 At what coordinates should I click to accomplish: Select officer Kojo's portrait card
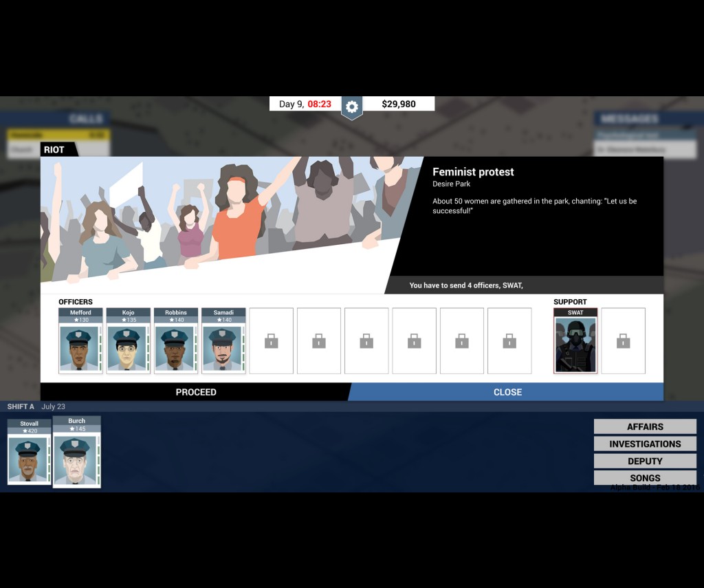tap(129, 341)
